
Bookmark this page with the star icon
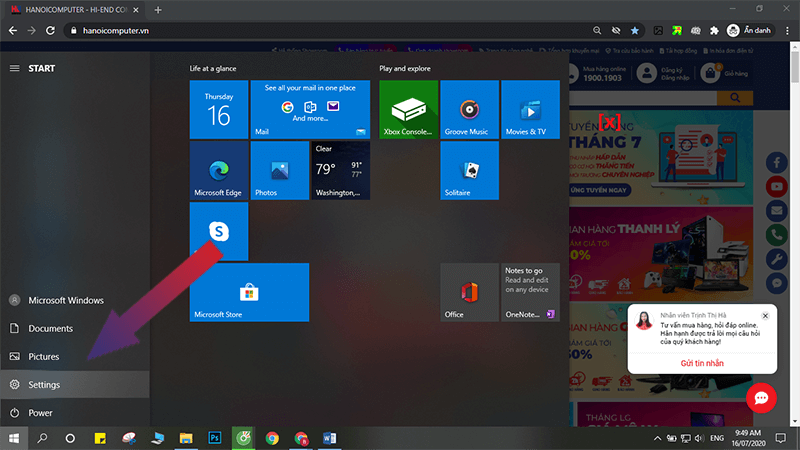(x=634, y=31)
